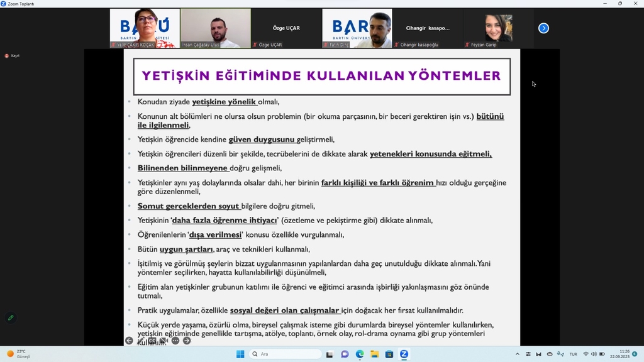Expand hidden system tray icons chevron
The height and width of the screenshot is (362, 644).
(x=516, y=354)
